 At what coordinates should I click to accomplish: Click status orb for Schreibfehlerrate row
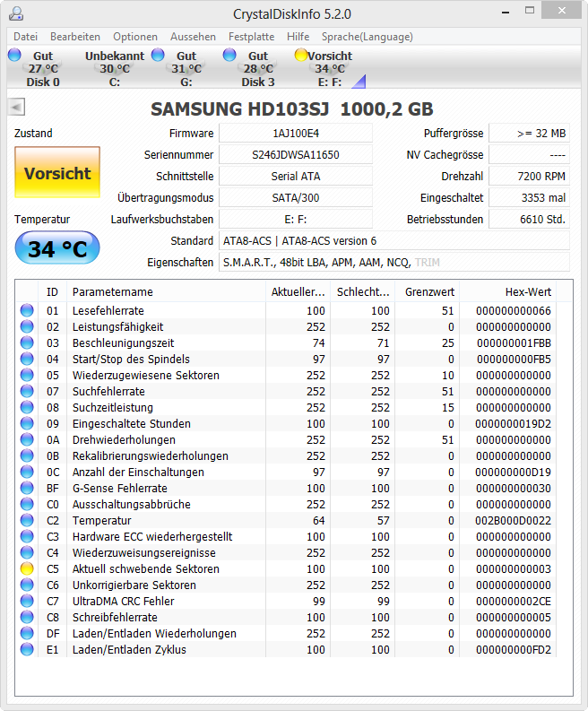27,617
